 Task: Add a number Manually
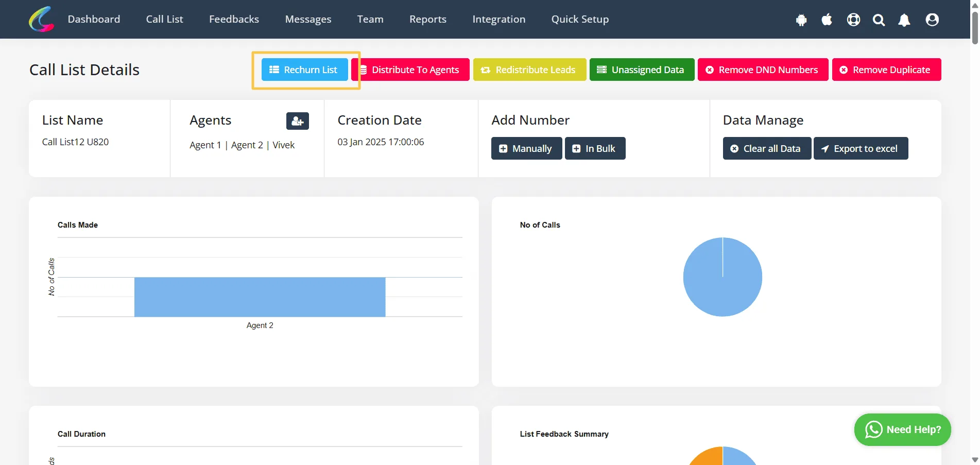click(x=526, y=148)
